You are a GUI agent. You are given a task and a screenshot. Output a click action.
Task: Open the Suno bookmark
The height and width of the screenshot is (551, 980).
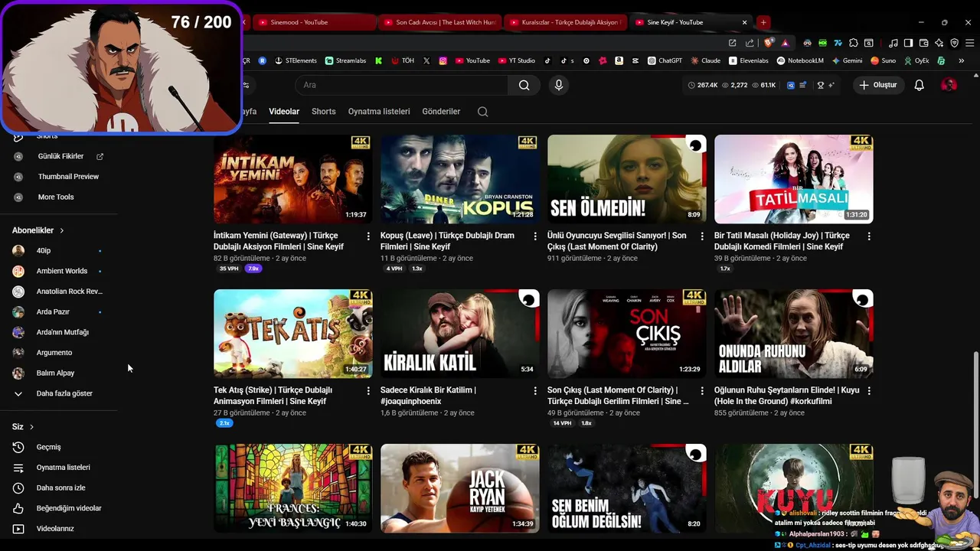coord(884,60)
